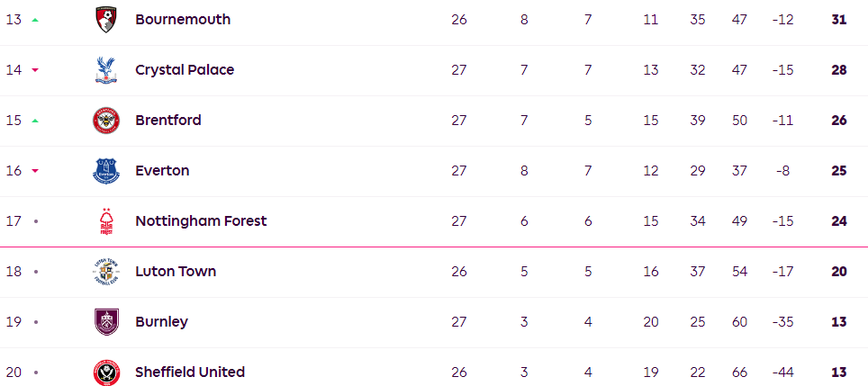Click position number 20 in the table
Screen dimensions: 868x386
point(14,373)
